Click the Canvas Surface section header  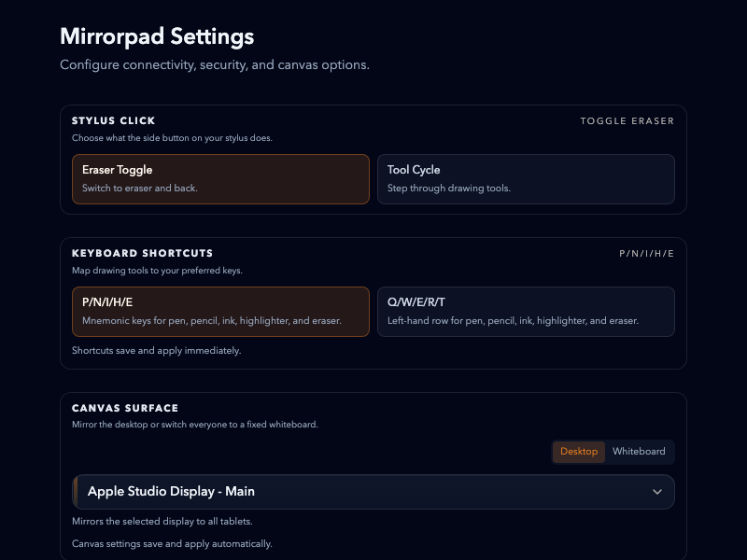[x=125, y=408]
